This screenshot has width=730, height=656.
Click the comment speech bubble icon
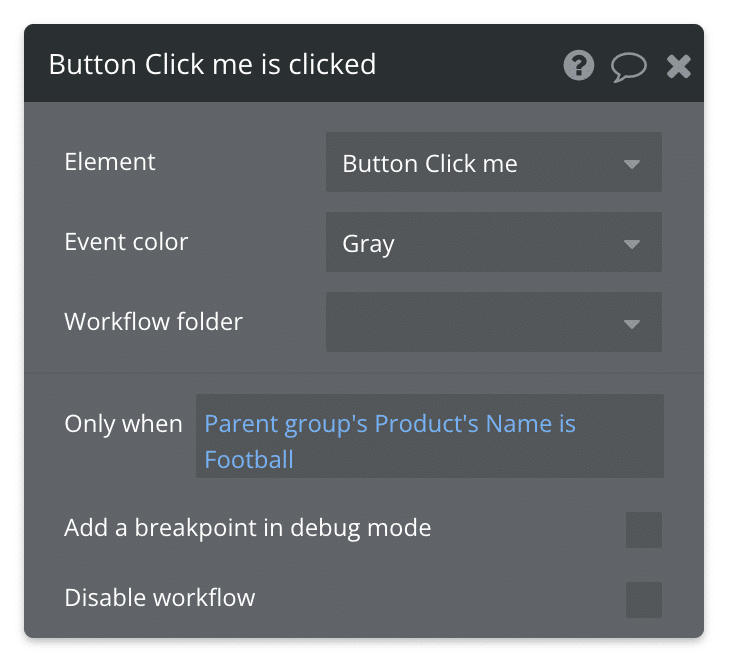[x=629, y=67]
